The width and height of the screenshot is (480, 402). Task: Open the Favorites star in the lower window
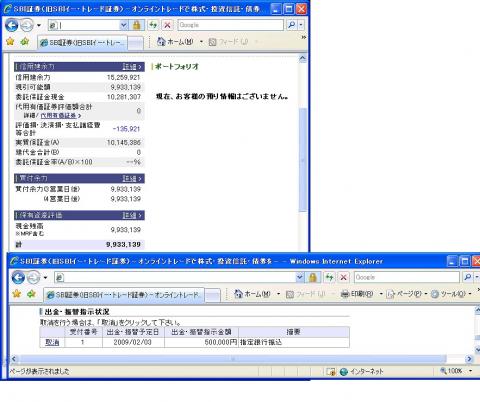(x=16, y=294)
